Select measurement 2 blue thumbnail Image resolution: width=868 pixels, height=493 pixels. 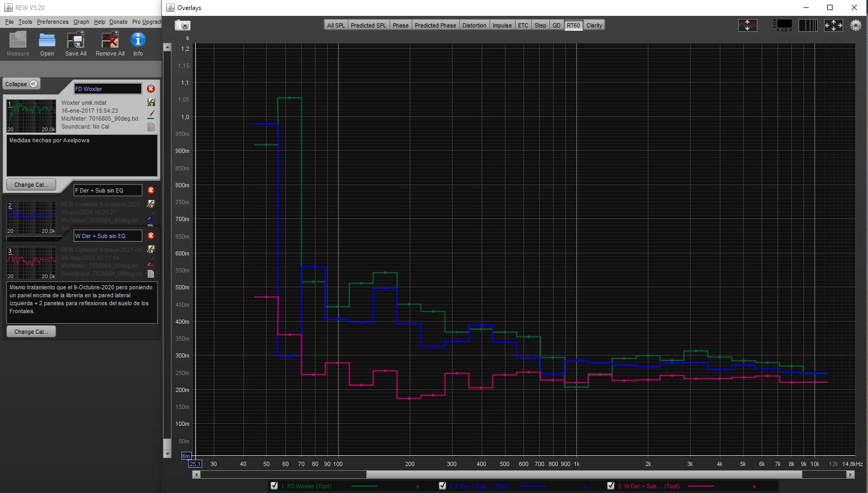(x=31, y=217)
